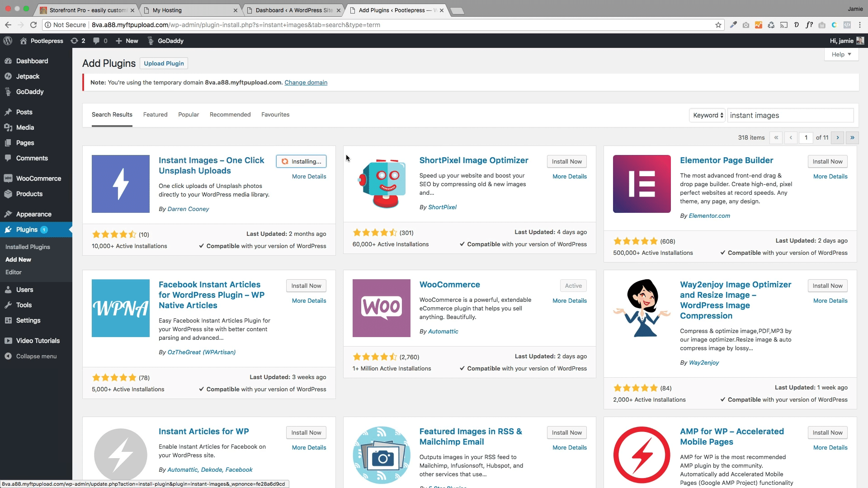Select the Storefront Pro browser tab

coord(87,10)
